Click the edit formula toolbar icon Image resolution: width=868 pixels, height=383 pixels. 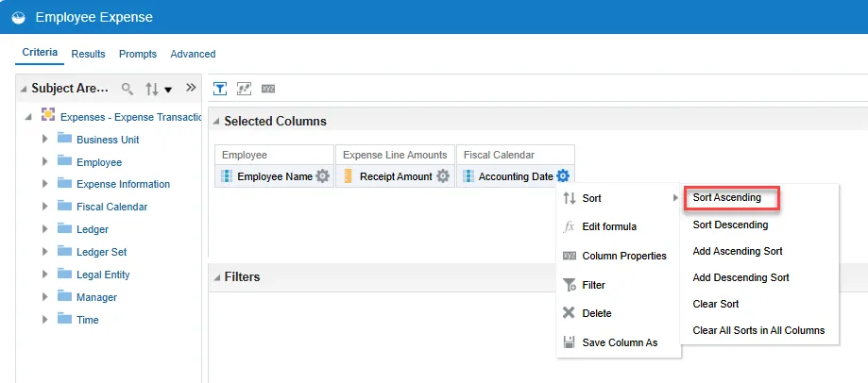pos(244,89)
